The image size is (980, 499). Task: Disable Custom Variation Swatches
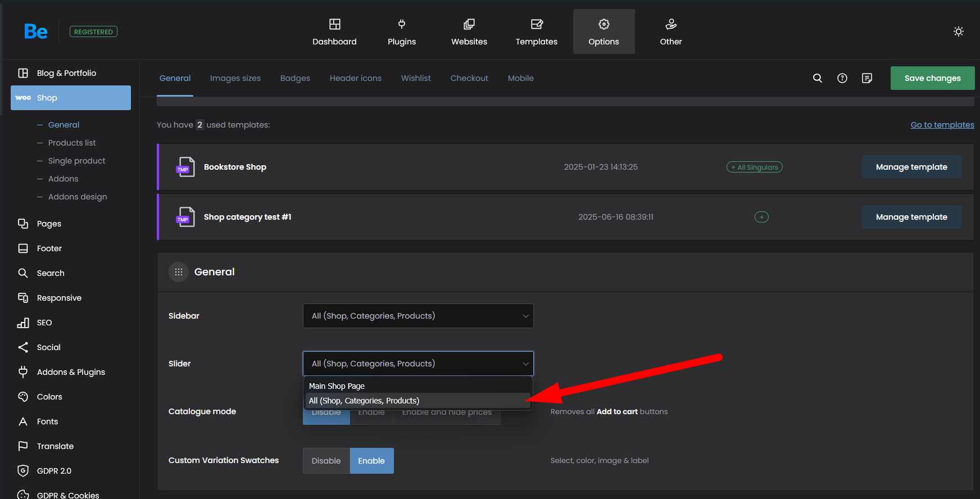click(326, 461)
